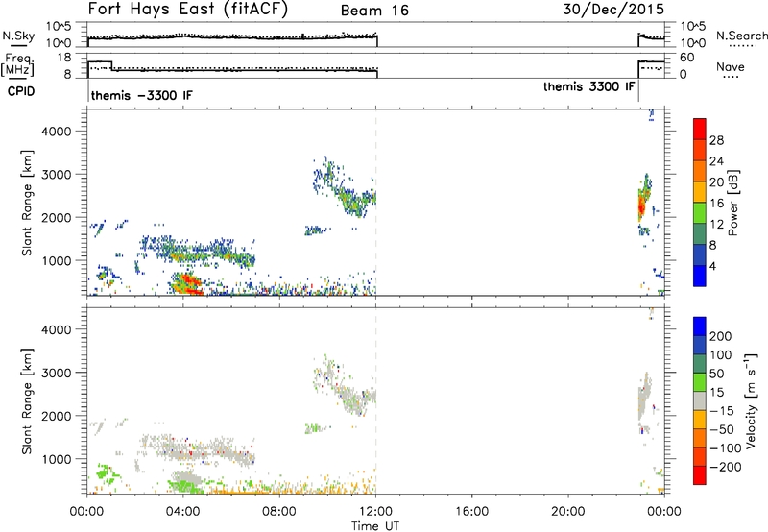Click the 3000 tick on power panel axis
Screen dimensions: 768x532
pyautogui.click(x=57, y=175)
